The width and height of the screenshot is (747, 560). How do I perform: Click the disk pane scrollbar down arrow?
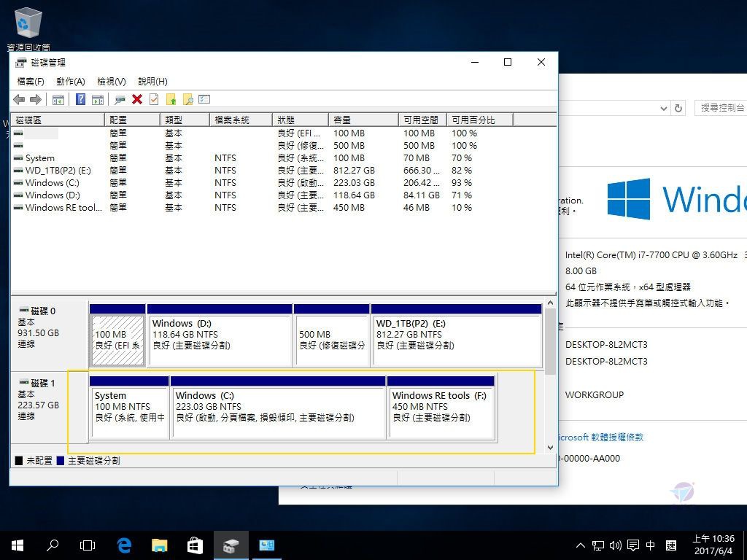pos(550,448)
